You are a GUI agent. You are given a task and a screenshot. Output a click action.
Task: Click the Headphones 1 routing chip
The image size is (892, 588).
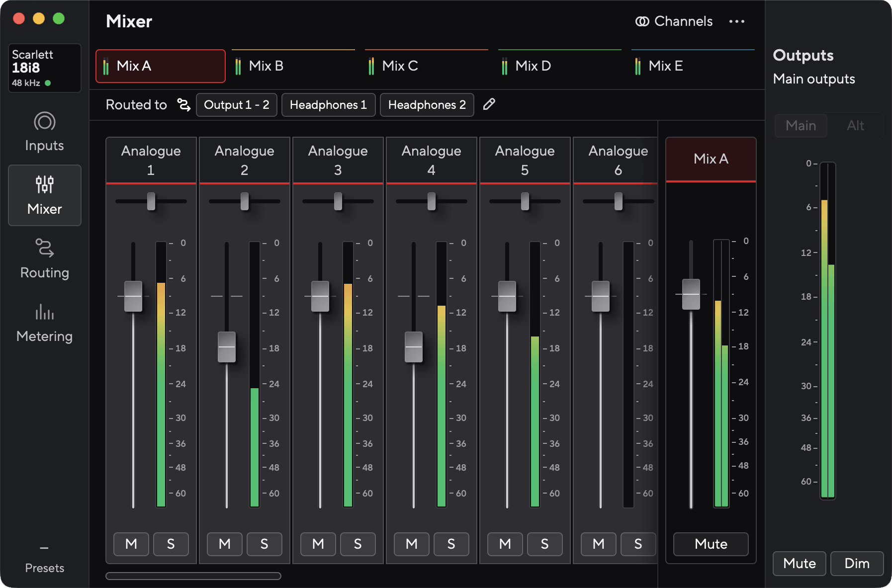coord(328,105)
